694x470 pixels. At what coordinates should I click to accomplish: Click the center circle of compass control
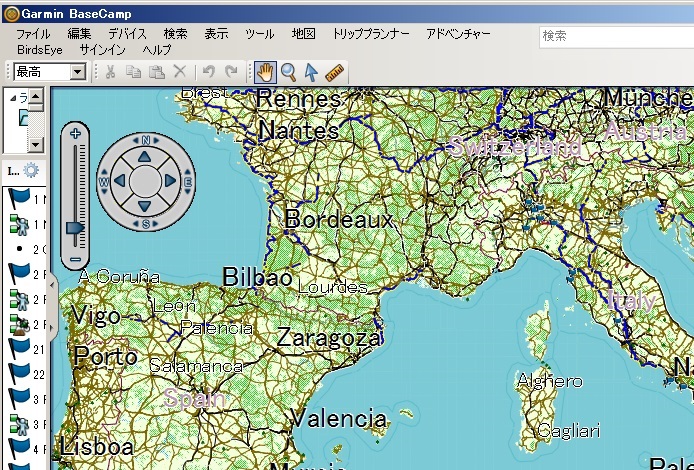pyautogui.click(x=145, y=181)
